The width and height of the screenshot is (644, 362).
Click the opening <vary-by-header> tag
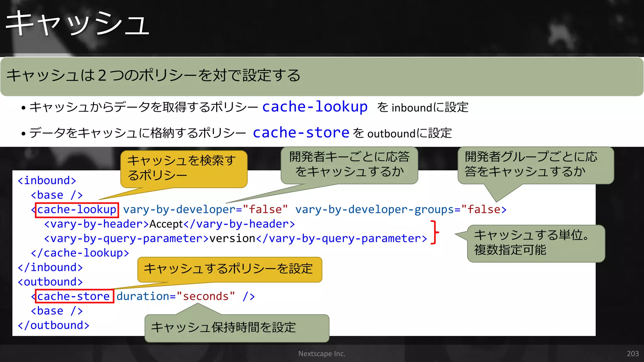click(x=96, y=224)
